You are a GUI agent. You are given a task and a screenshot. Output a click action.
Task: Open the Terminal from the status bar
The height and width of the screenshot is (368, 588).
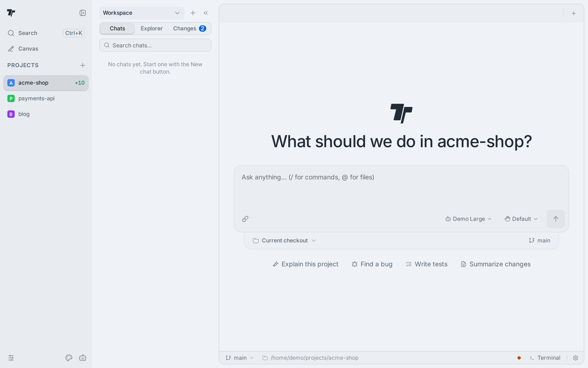pyautogui.click(x=545, y=358)
